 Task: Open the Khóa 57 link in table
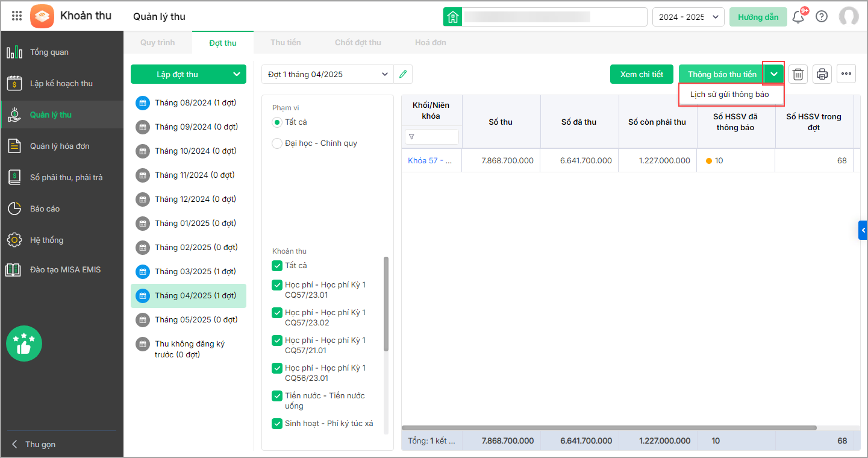click(429, 160)
